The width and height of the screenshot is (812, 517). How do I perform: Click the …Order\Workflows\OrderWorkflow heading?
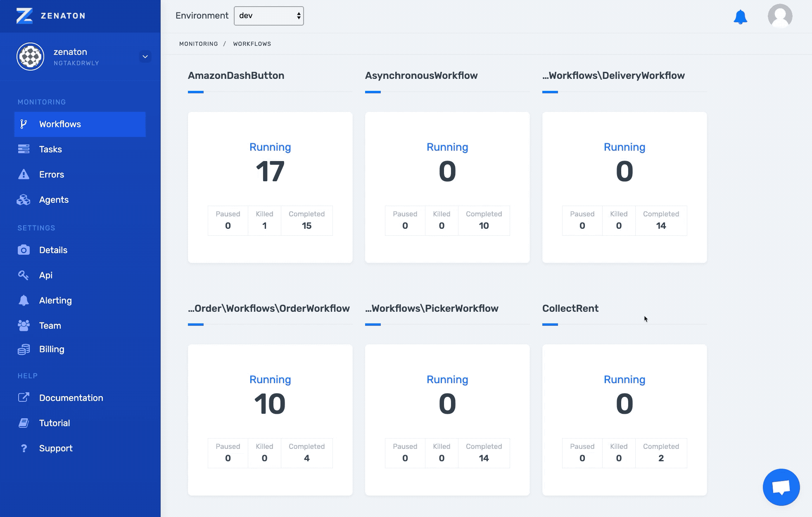(x=269, y=308)
